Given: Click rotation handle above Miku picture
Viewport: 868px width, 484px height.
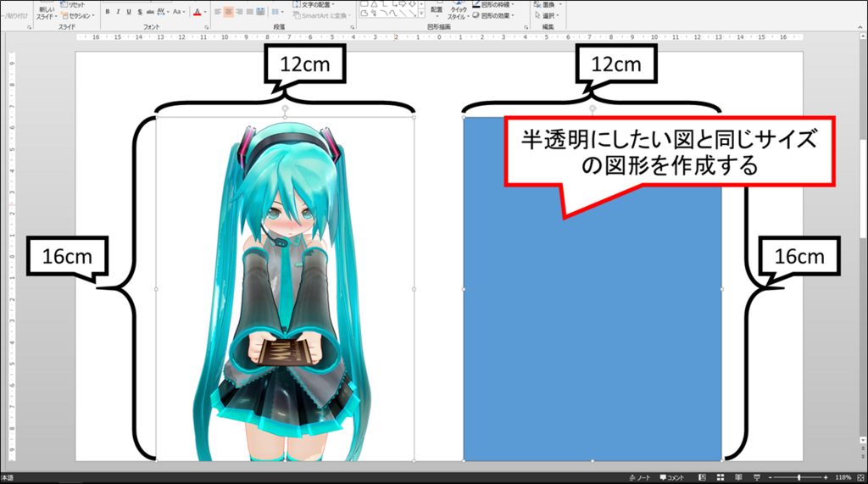Looking at the screenshot, I should 285,108.
